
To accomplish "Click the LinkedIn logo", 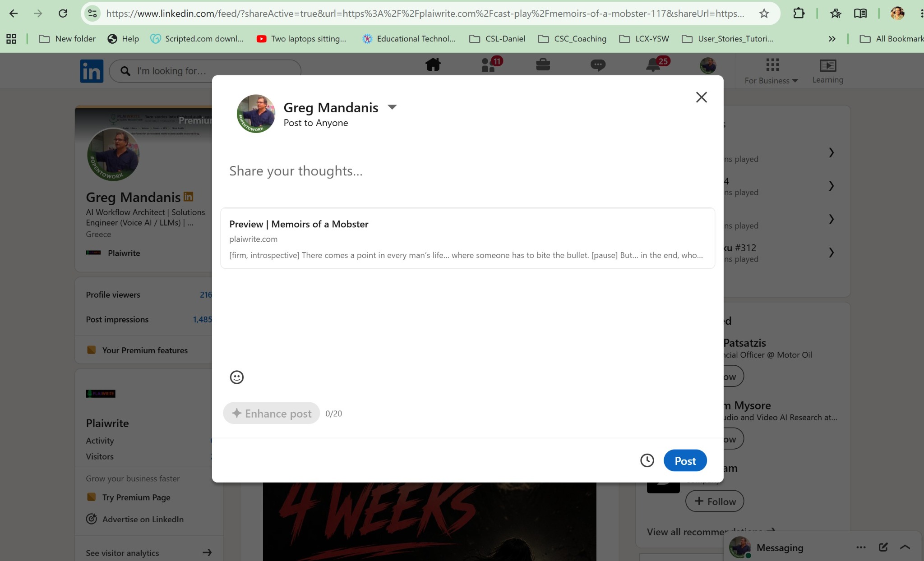I will pos(92,71).
